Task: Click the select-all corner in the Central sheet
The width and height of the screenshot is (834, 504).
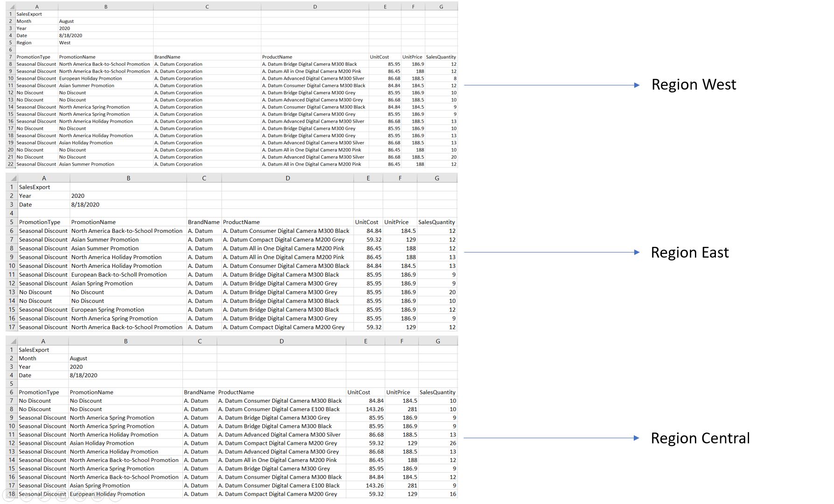Action: pyautogui.click(x=11, y=341)
